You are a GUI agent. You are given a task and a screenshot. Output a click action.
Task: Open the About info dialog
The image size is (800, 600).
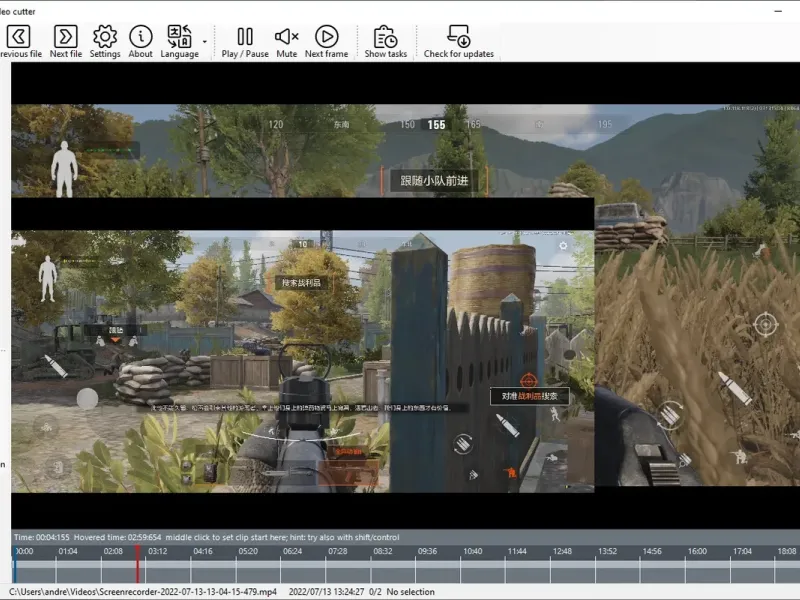click(141, 38)
